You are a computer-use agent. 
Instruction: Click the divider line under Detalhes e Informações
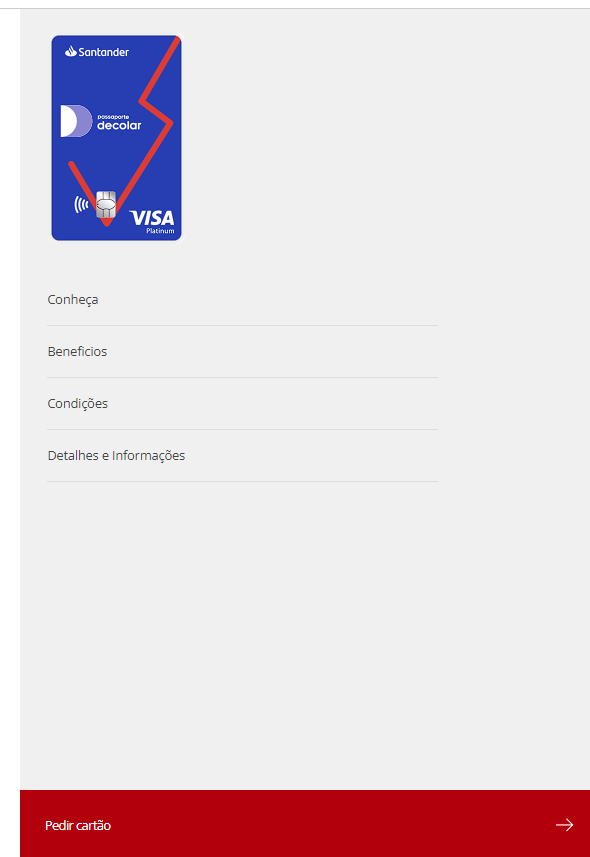pyautogui.click(x=242, y=482)
